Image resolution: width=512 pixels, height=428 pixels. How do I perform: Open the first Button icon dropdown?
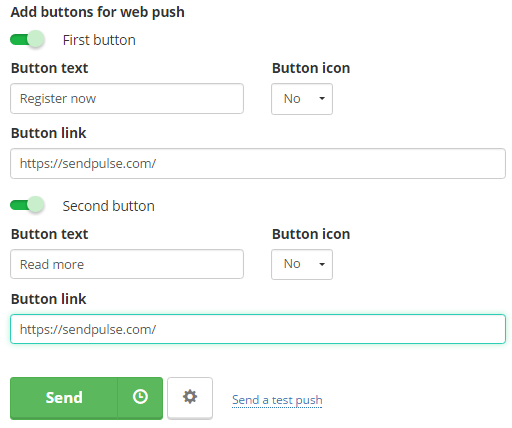point(302,99)
